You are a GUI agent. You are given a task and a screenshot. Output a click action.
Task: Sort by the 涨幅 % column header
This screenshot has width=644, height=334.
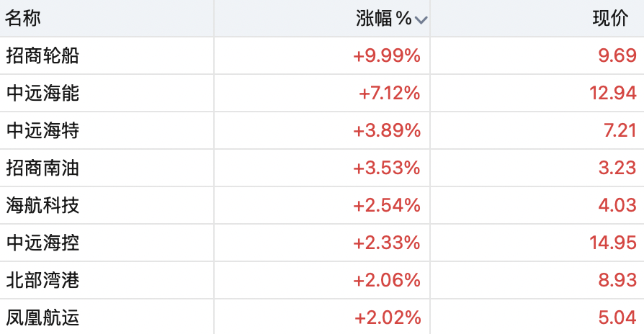[x=383, y=19]
